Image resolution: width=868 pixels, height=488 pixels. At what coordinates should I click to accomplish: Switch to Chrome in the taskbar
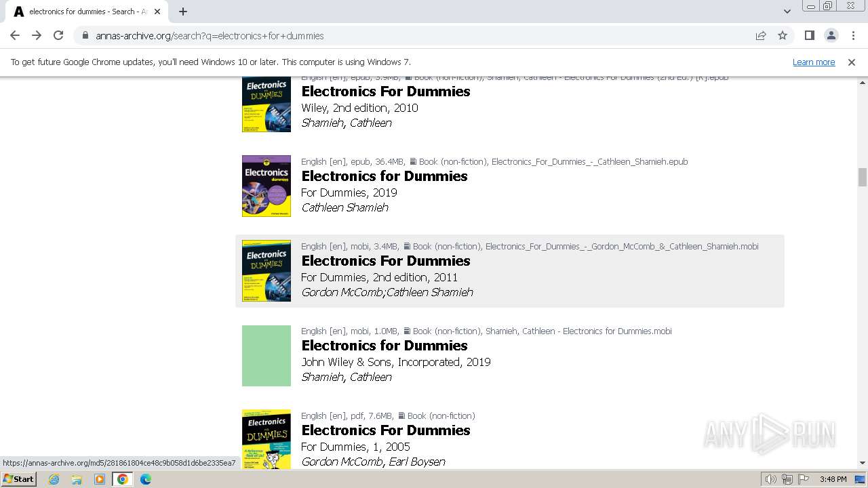(123, 479)
